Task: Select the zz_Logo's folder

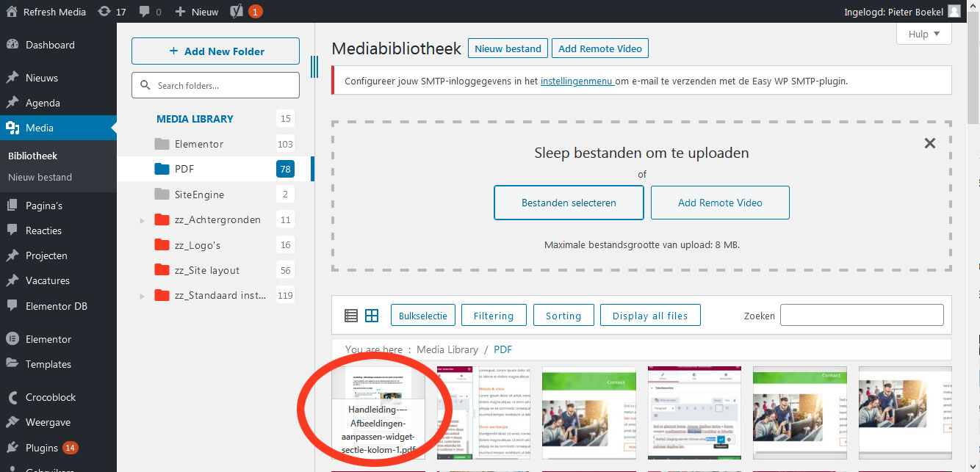Action: (197, 245)
